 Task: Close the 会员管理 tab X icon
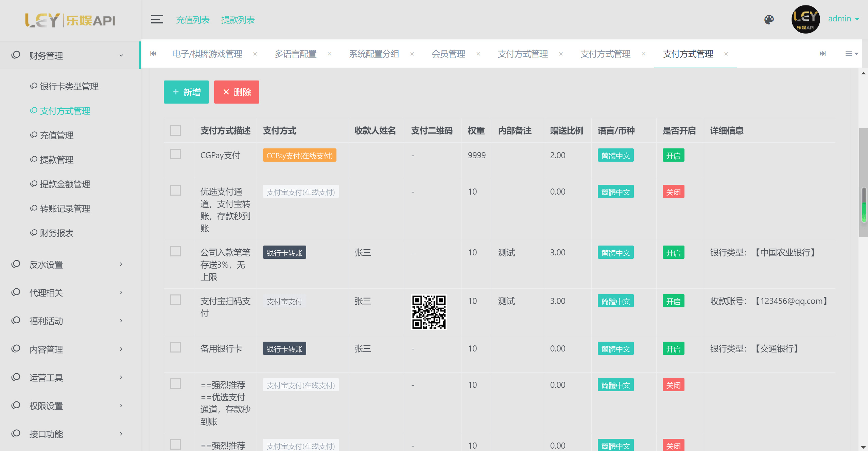coord(478,54)
